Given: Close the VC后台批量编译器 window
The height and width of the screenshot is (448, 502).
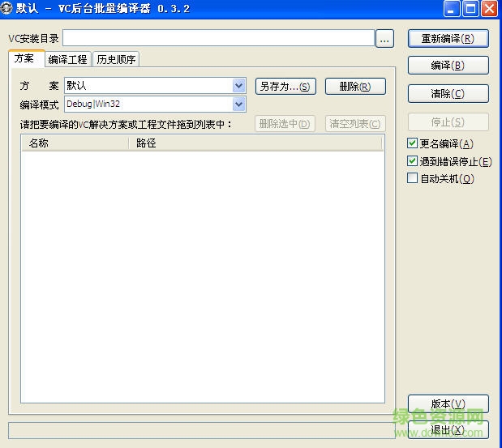Looking at the screenshot, I should tap(490, 9).
